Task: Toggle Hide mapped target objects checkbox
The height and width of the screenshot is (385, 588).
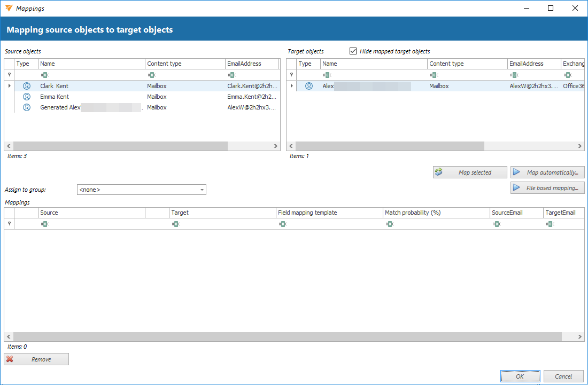Action: (x=353, y=51)
